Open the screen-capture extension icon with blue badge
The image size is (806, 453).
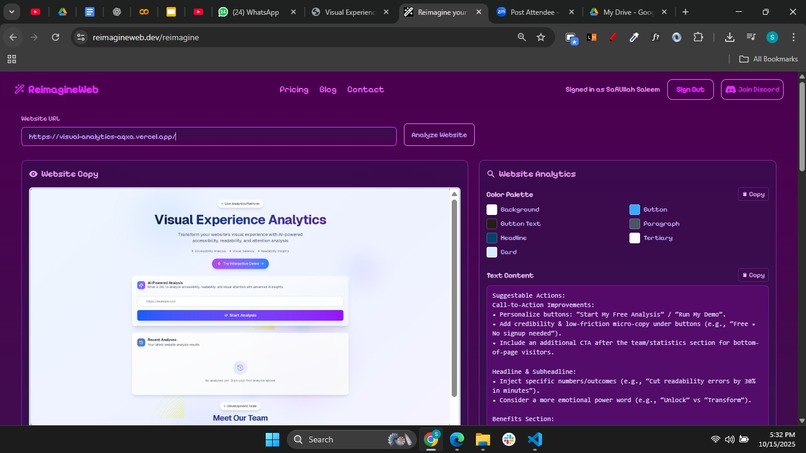(571, 38)
